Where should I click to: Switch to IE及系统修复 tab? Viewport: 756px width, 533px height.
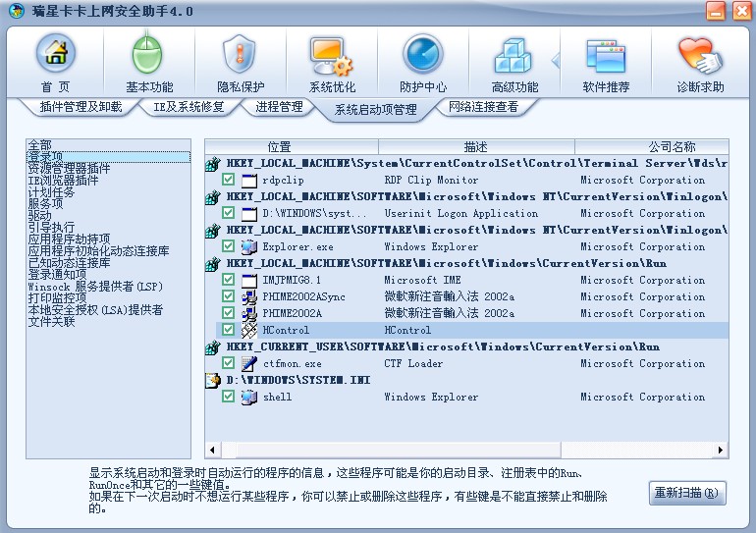pyautogui.click(x=189, y=107)
